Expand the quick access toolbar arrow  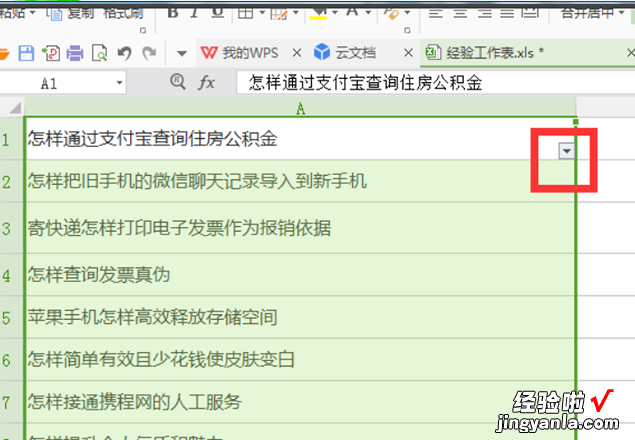182,53
